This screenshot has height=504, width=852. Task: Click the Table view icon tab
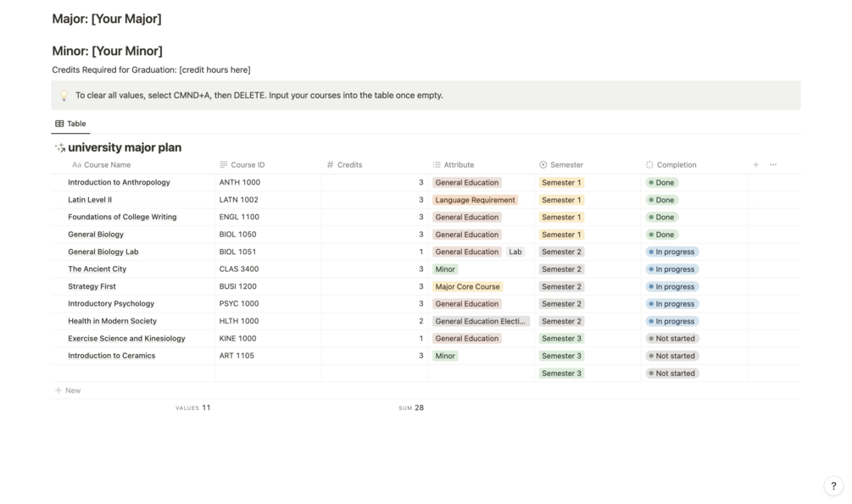click(70, 124)
